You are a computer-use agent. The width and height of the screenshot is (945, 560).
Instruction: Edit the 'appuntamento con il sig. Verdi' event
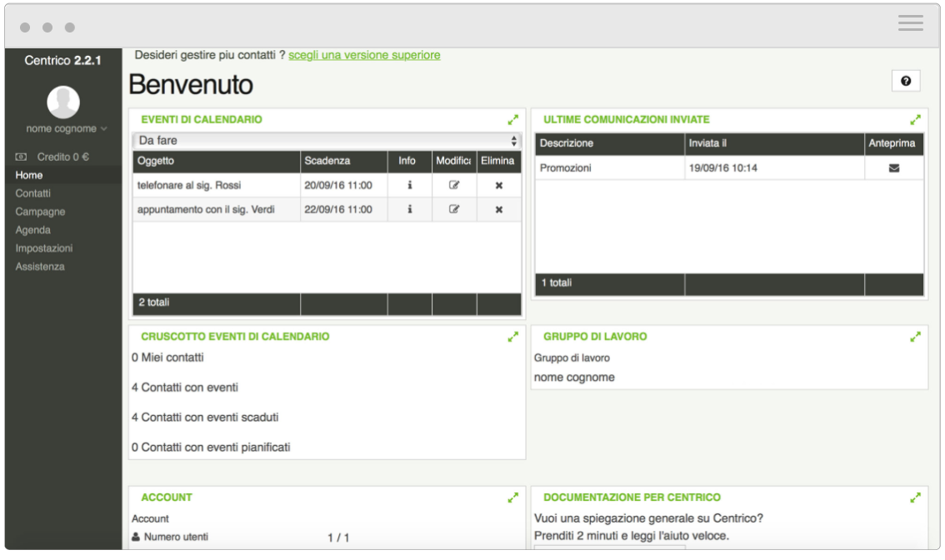pyautogui.click(x=453, y=209)
